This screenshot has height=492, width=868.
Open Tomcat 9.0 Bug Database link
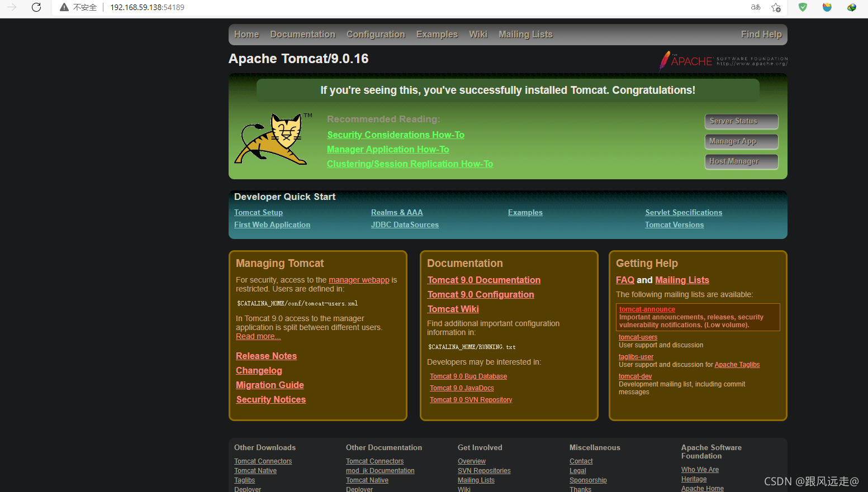(468, 376)
